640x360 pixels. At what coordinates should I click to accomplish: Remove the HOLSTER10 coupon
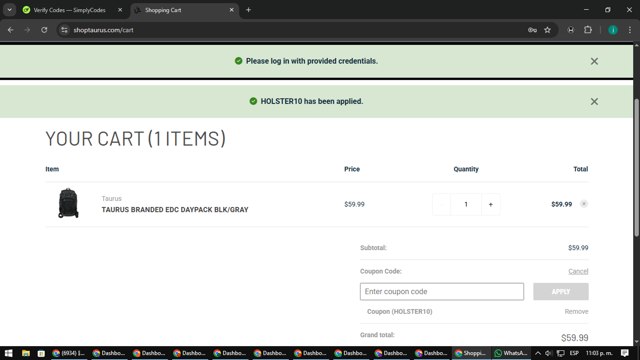pyautogui.click(x=576, y=311)
